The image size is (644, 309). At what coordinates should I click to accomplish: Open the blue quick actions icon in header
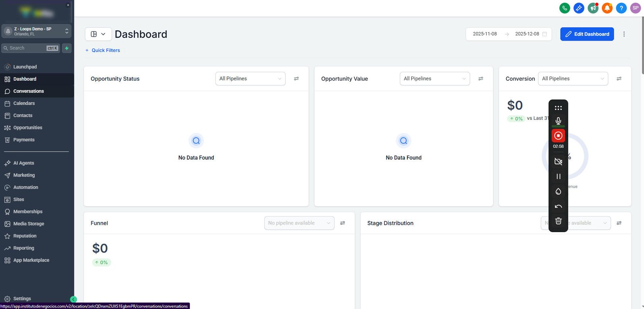pos(579,8)
